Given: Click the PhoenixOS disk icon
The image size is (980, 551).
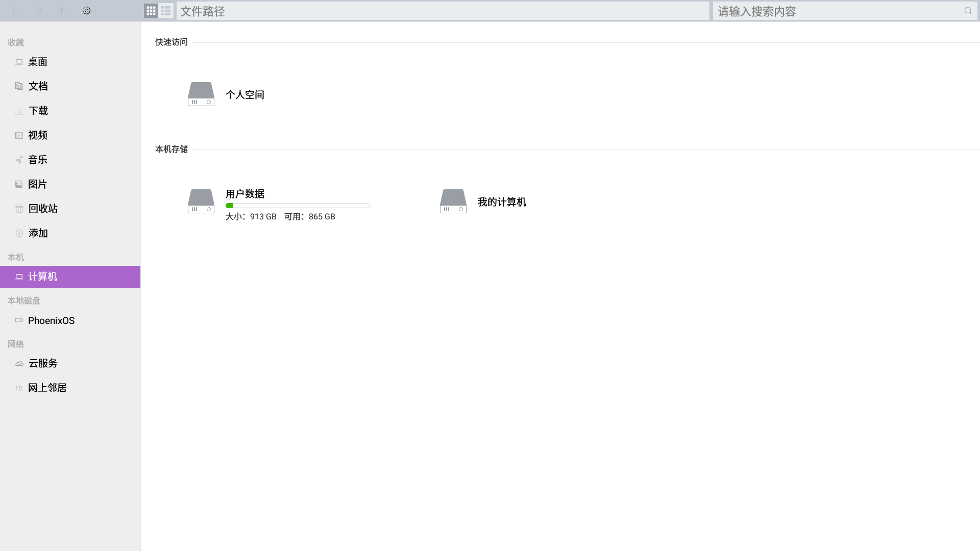Looking at the screenshot, I should 19,320.
